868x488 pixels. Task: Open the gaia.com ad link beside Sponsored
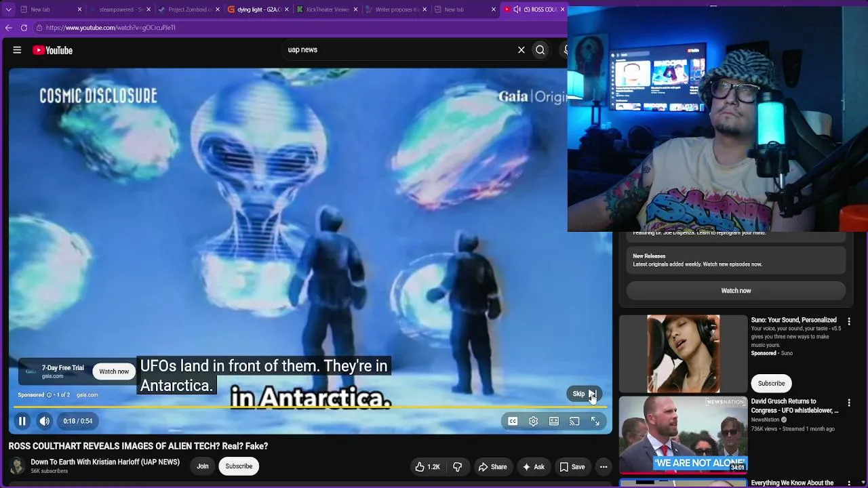click(x=87, y=394)
